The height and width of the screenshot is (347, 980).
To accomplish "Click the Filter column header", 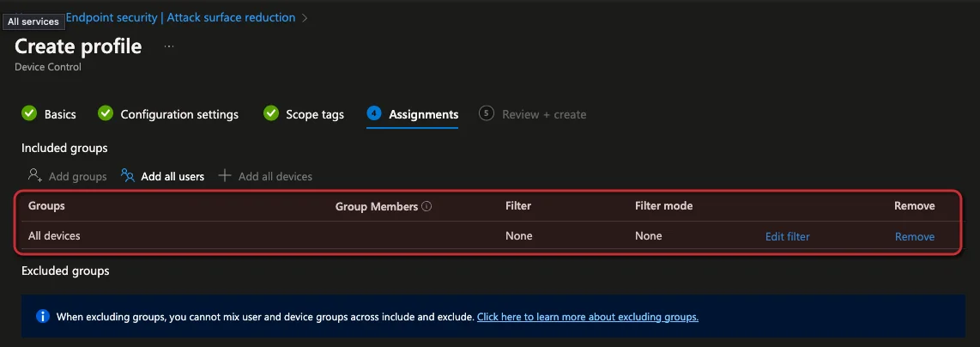I will click(x=519, y=205).
